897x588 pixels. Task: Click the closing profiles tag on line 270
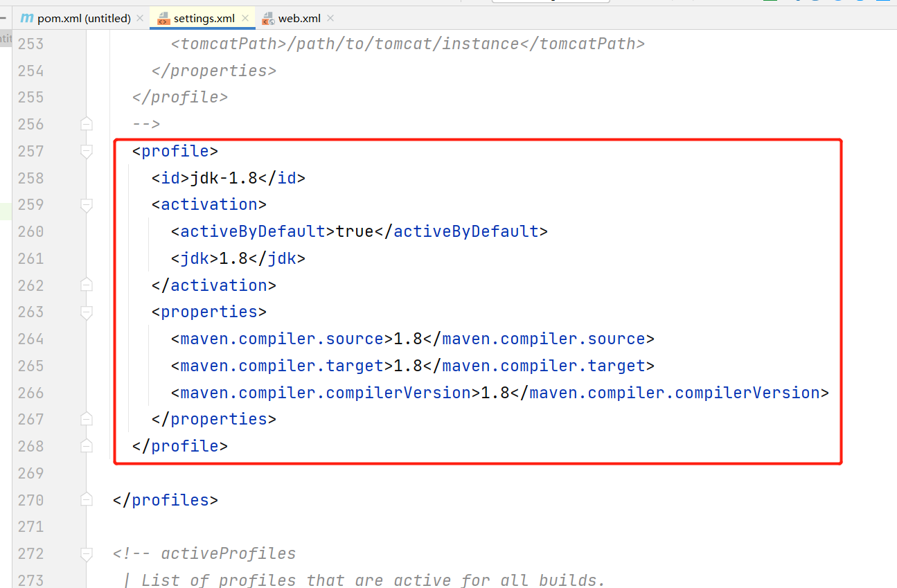166,500
